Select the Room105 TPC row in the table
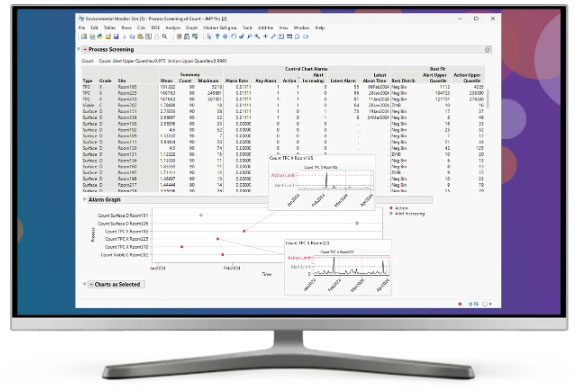584x388 pixels. (x=283, y=87)
